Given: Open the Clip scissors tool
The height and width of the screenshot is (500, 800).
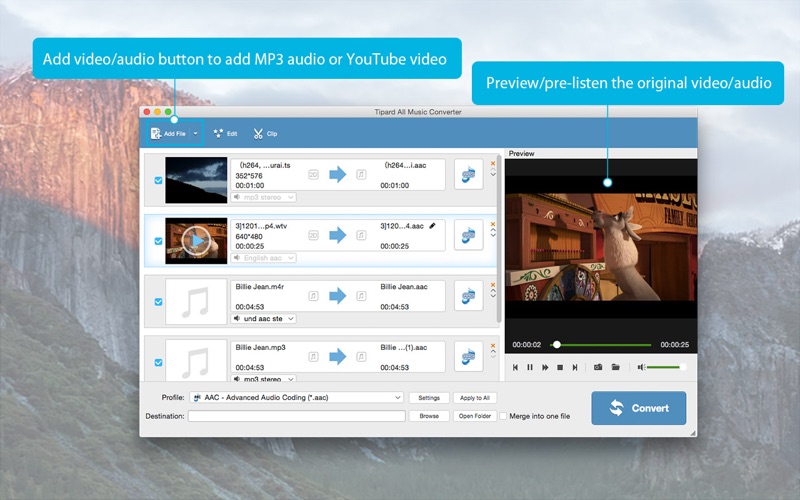Looking at the screenshot, I should click(x=265, y=134).
